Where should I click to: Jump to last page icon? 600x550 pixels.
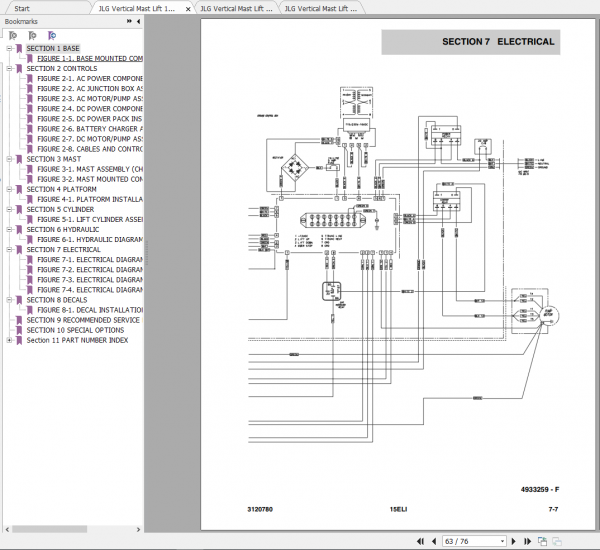coord(527,541)
